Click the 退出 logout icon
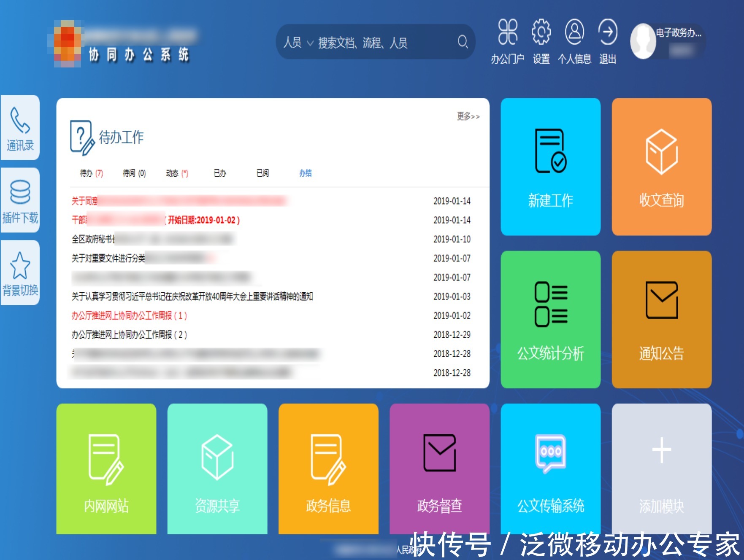The width and height of the screenshot is (744, 560). 608,32
